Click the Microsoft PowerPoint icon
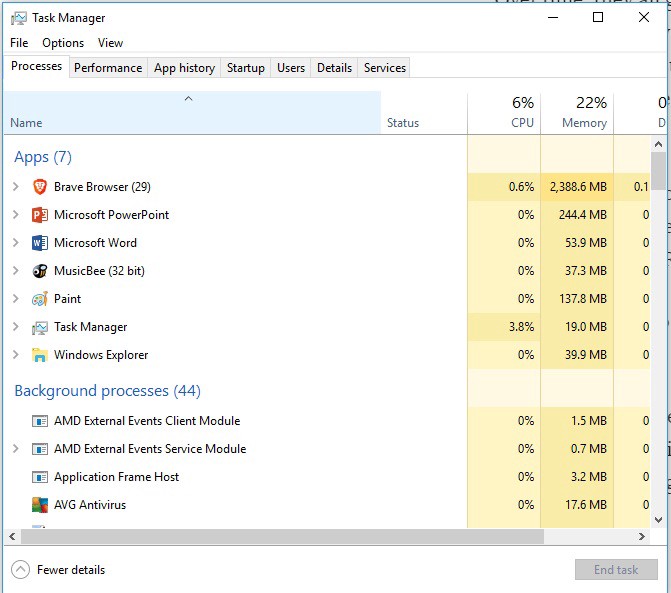The height and width of the screenshot is (593, 671). pos(40,215)
